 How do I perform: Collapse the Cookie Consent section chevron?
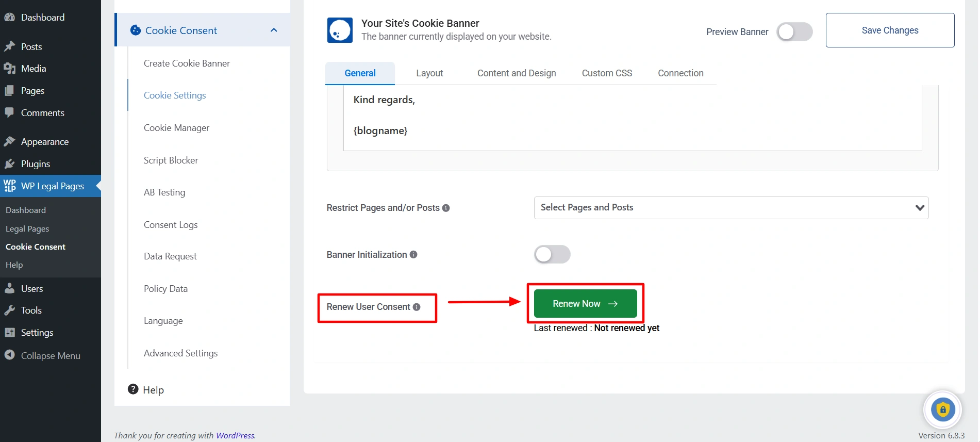[274, 30]
